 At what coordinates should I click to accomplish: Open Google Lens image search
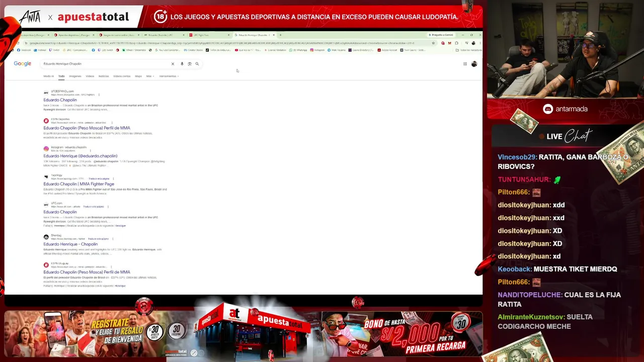(x=190, y=64)
